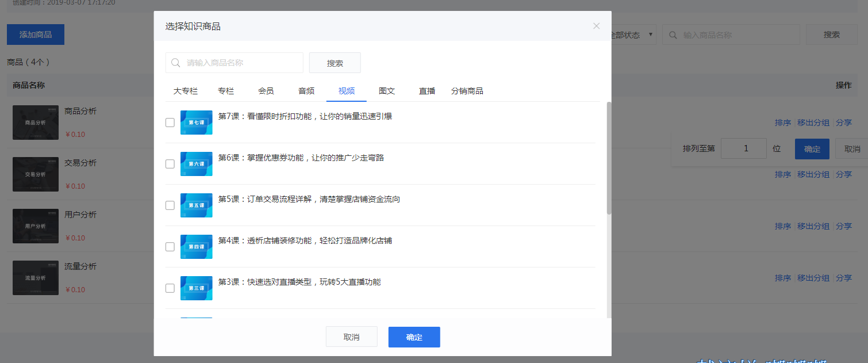868x363 pixels.
Task: Switch to the 大专栏 tab
Action: [186, 91]
